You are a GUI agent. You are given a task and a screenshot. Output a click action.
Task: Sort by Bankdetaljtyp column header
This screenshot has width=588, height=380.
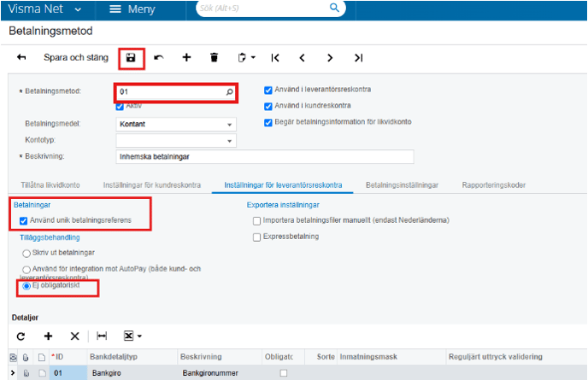pyautogui.click(x=132, y=357)
